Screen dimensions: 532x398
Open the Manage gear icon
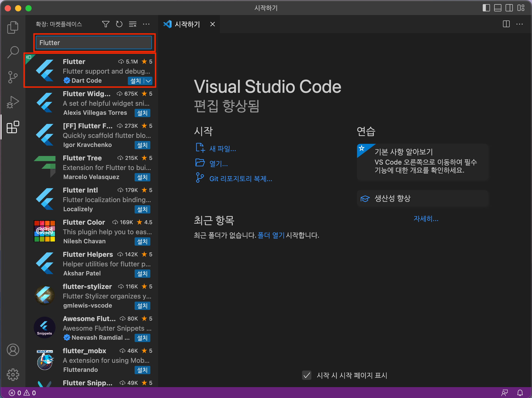(x=13, y=375)
